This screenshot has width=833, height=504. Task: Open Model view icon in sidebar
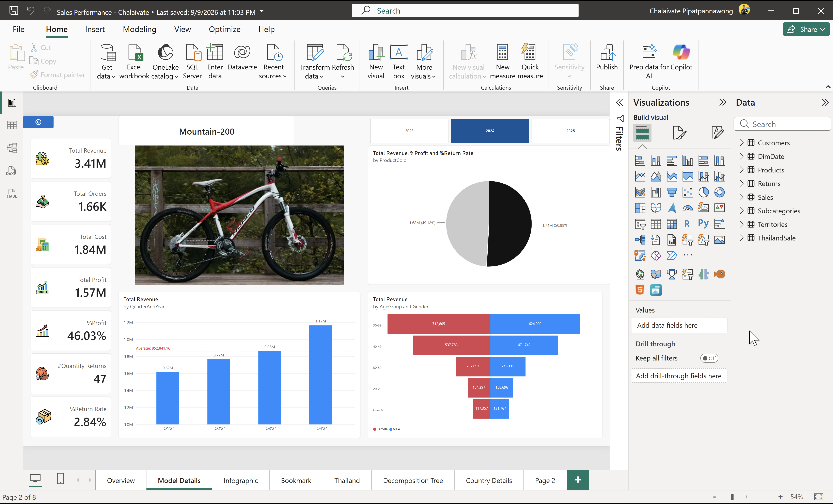[x=12, y=148]
